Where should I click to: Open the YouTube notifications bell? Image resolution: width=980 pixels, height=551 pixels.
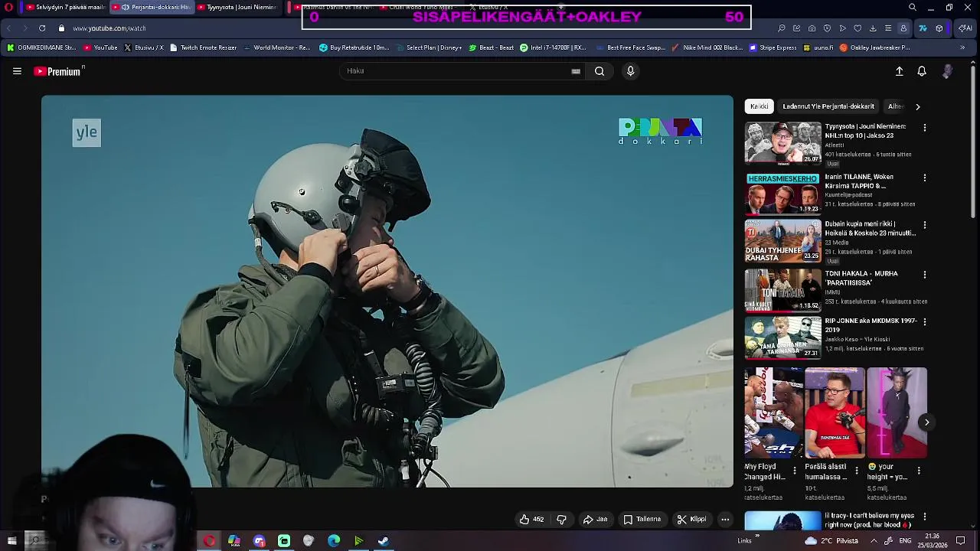pos(922,71)
